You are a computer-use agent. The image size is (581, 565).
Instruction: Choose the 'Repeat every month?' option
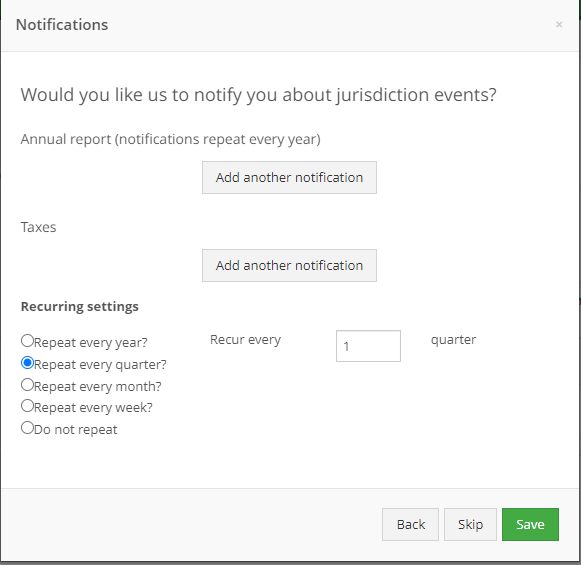(x=27, y=385)
